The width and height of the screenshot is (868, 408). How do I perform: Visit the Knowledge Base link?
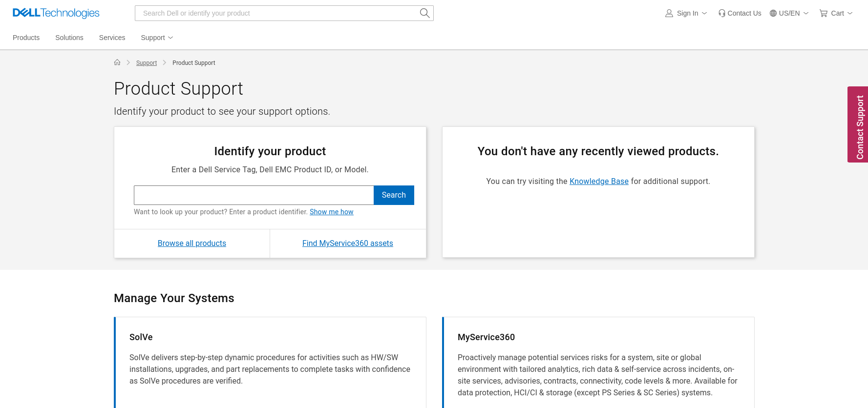[x=599, y=182]
